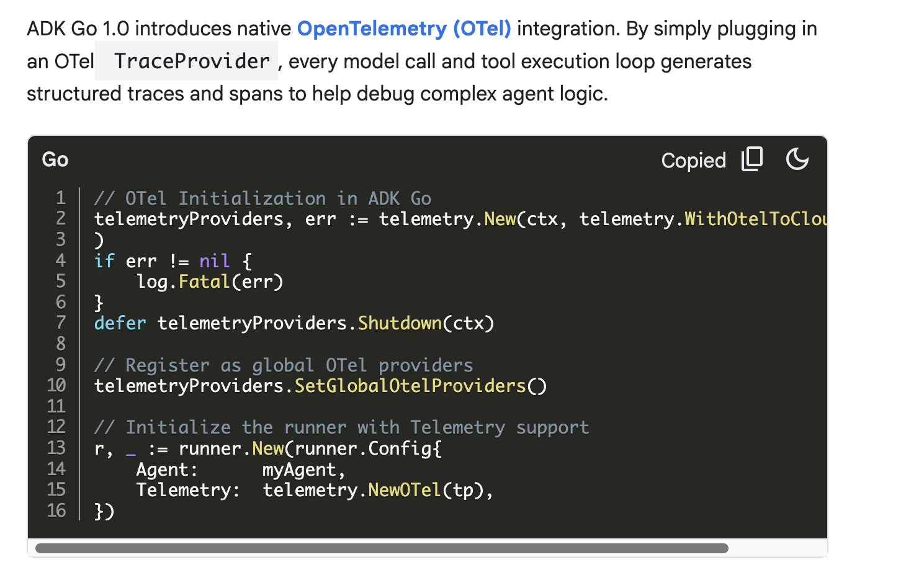906x588 pixels.
Task: Copy the code using the copy icon
Action: 751,159
